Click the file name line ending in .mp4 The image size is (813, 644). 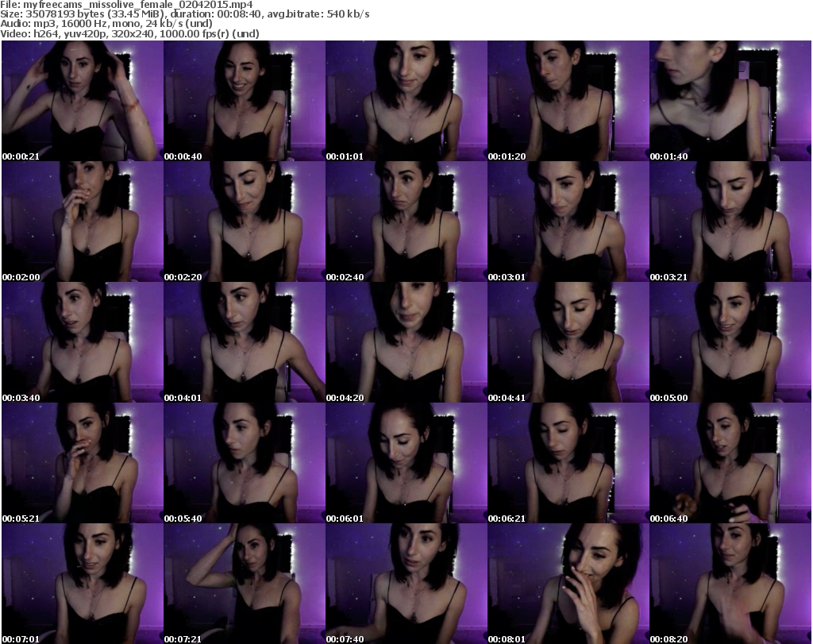(126, 5)
